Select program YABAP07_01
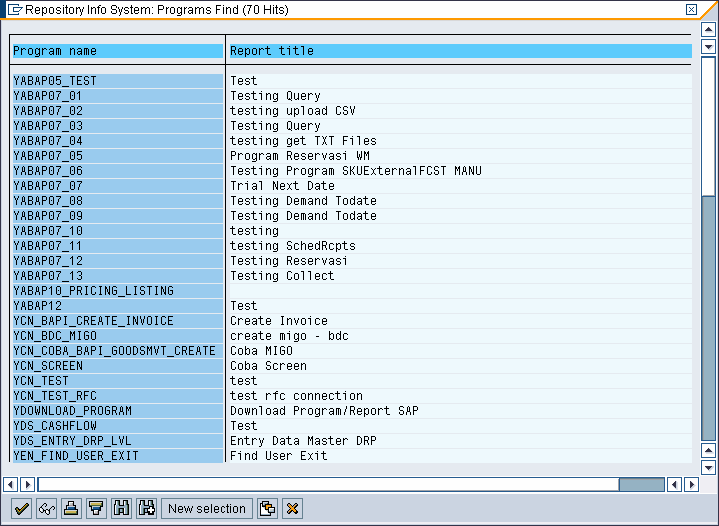Viewport: 719px width, 526px height. coord(118,96)
